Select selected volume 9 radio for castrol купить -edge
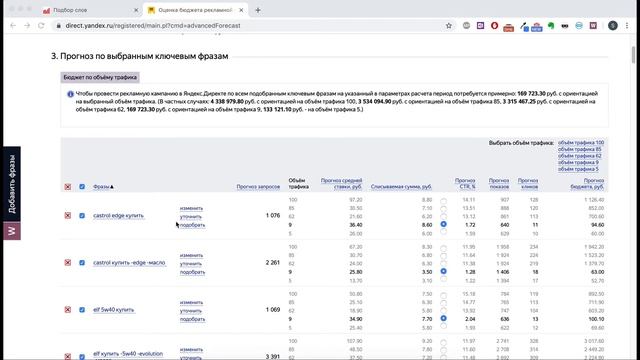The height and width of the screenshot is (360, 640). pyautogui.click(x=443, y=271)
